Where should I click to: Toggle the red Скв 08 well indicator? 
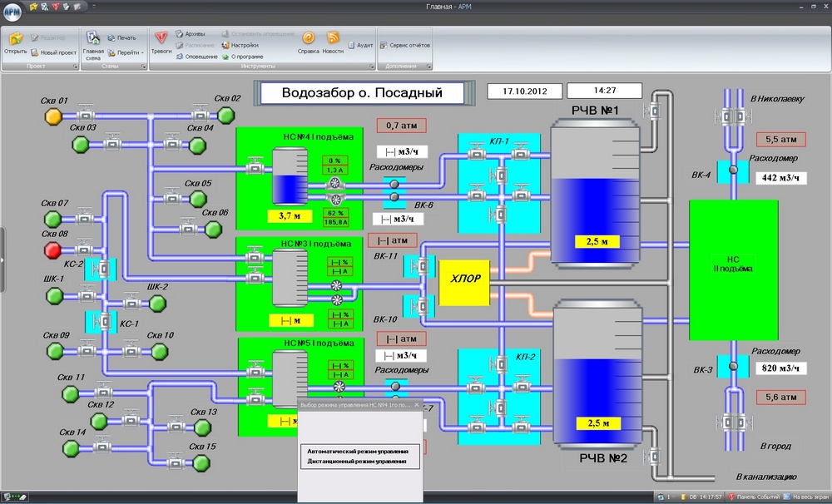(53, 250)
